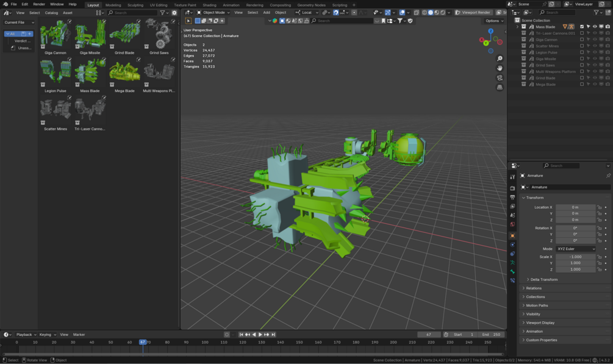Click play animation in reverse button

pos(254,335)
